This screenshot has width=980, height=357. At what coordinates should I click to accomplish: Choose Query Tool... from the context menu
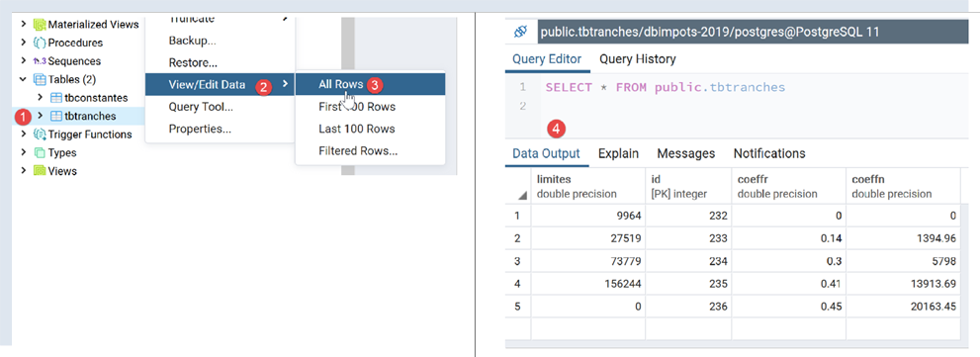[220, 107]
